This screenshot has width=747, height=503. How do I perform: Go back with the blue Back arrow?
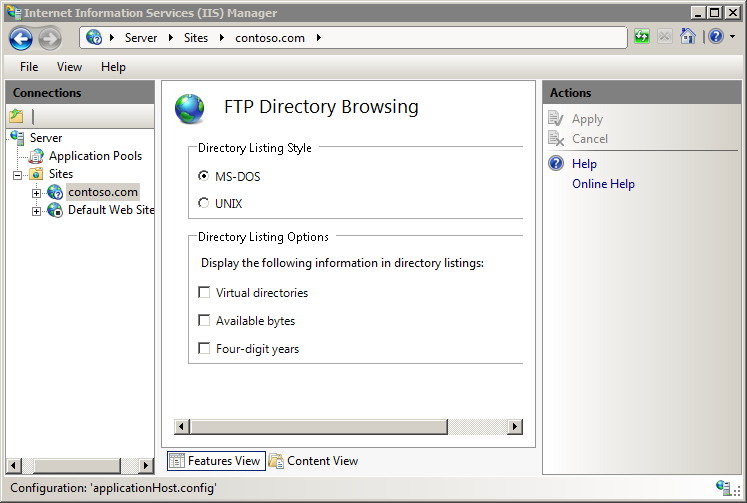click(x=21, y=38)
